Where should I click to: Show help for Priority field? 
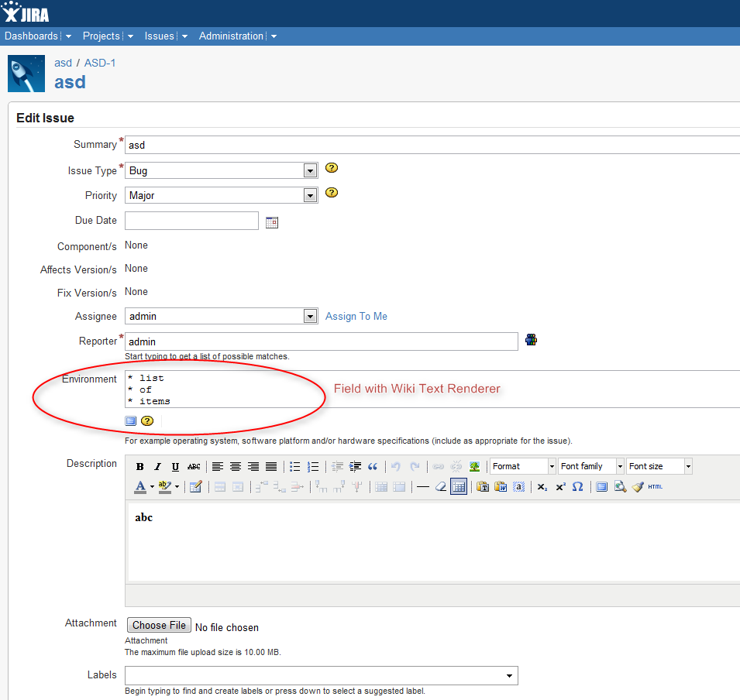(x=332, y=193)
